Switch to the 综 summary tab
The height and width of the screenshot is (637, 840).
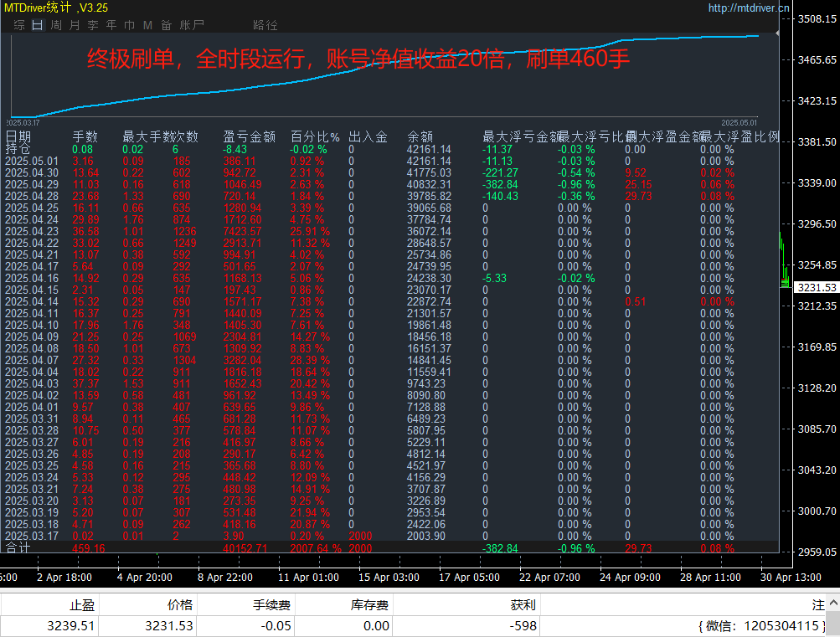[19, 25]
